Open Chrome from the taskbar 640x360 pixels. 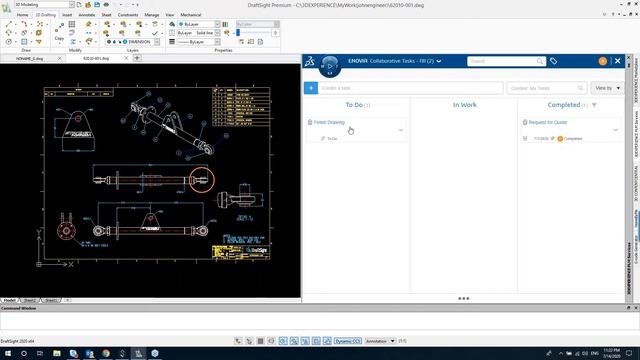point(106,353)
